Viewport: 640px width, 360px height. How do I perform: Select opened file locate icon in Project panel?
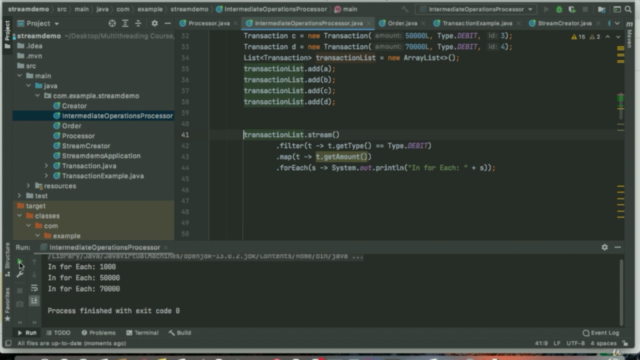112,23
